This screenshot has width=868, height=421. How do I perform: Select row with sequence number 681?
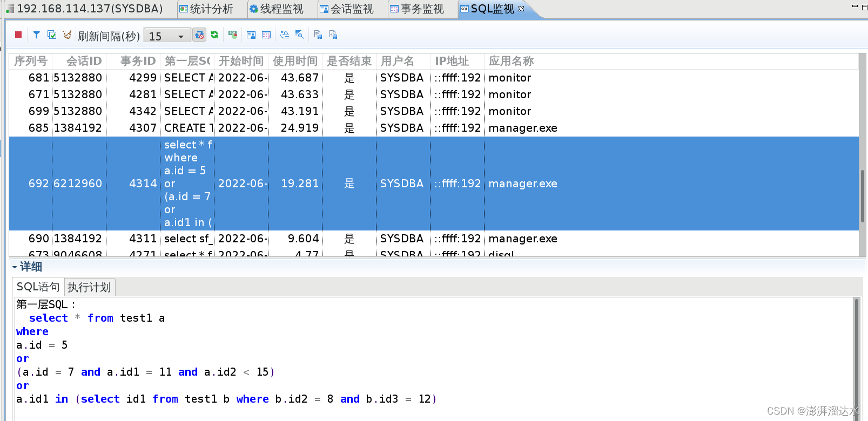tap(434, 78)
